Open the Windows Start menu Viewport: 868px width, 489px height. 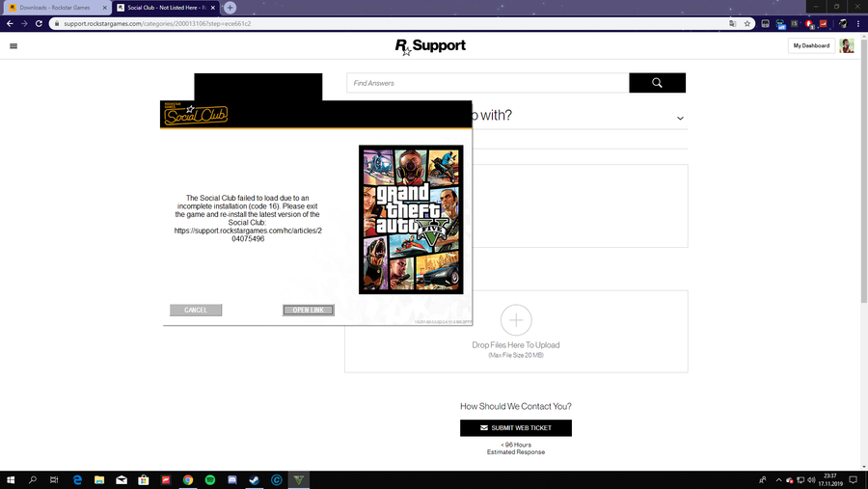coord(10,480)
